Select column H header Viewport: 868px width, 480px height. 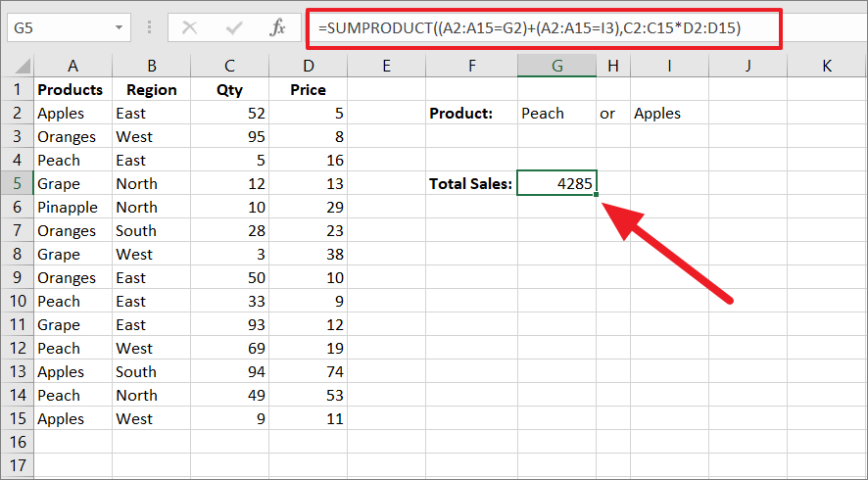(613, 66)
